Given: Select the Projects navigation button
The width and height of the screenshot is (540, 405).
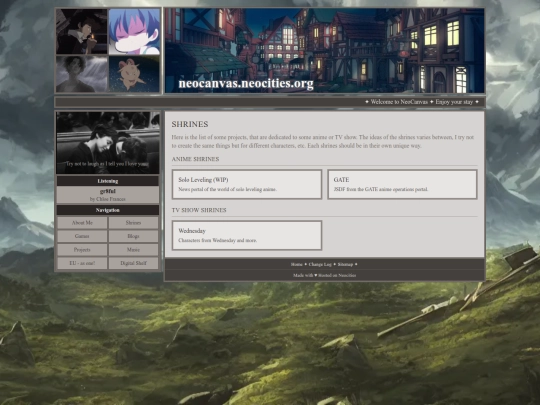Looking at the screenshot, I should (82, 250).
